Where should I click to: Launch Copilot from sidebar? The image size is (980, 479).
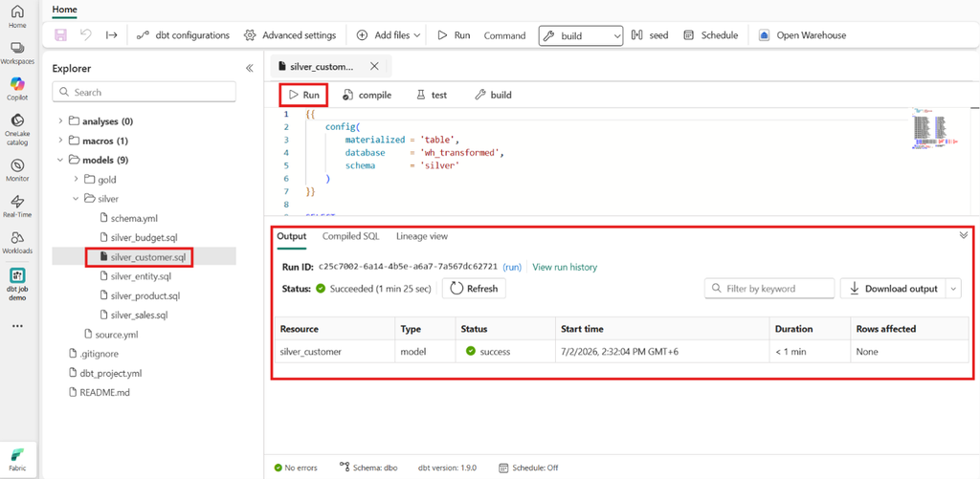pos(17,89)
